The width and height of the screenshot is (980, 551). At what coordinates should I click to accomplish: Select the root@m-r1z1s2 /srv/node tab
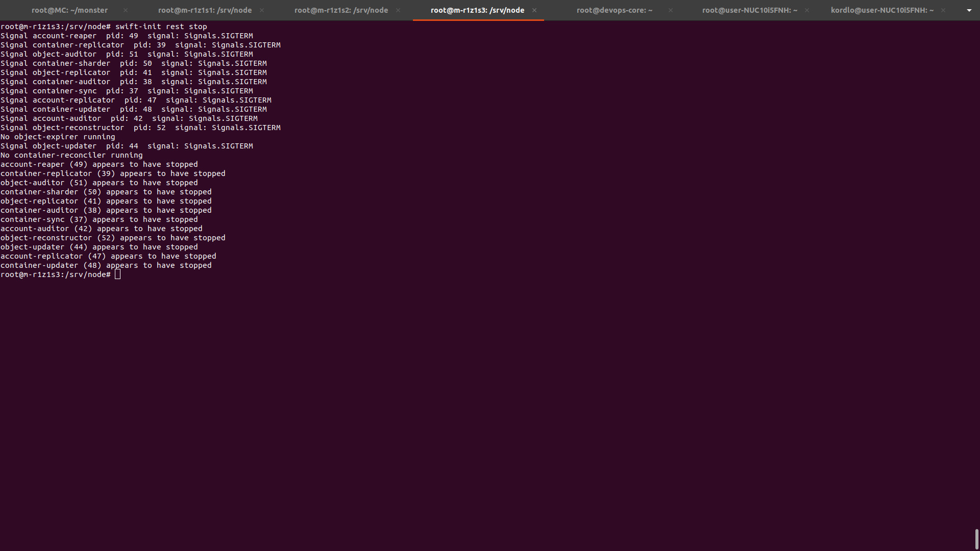[x=341, y=10]
